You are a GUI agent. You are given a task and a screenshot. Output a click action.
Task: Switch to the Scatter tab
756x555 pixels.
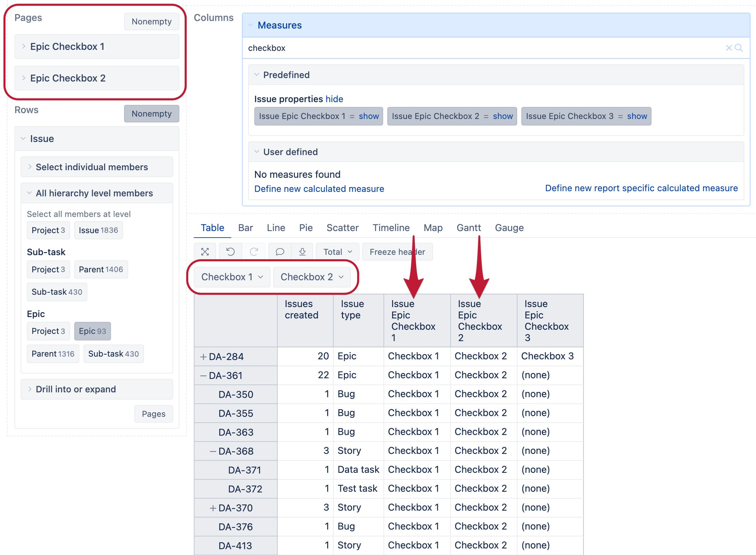pyautogui.click(x=343, y=228)
